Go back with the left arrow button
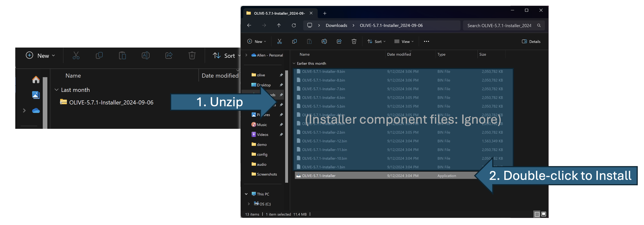This screenshot has height=225, width=644. [249, 25]
